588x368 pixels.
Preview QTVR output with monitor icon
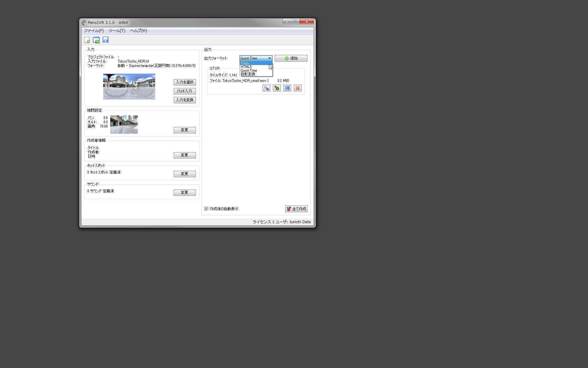coord(287,88)
